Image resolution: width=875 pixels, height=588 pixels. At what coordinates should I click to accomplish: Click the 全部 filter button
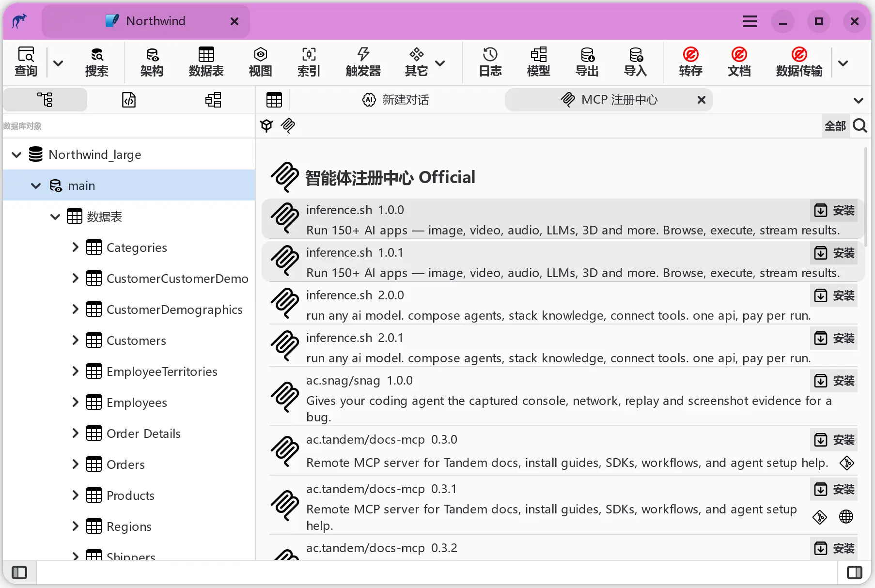pyautogui.click(x=835, y=126)
